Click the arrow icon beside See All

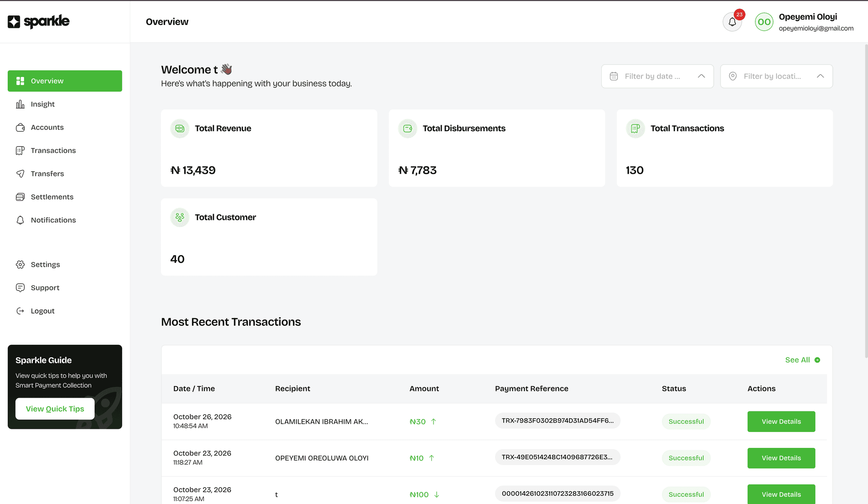(x=817, y=360)
